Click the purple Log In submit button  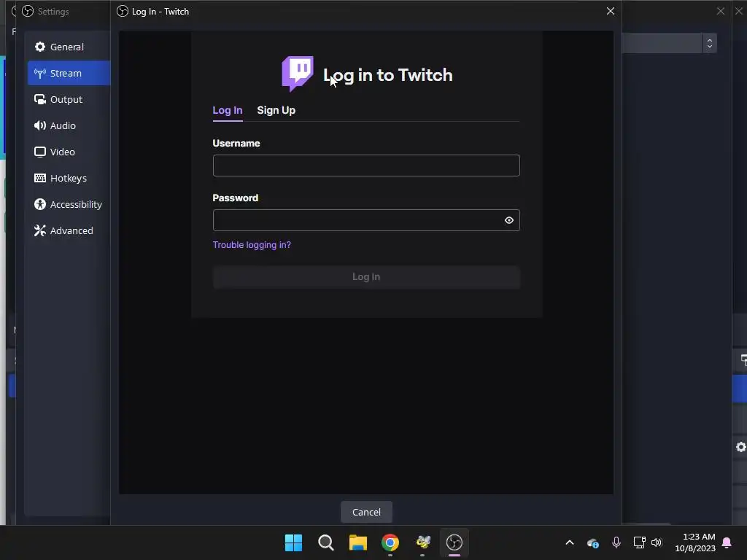coord(366,276)
